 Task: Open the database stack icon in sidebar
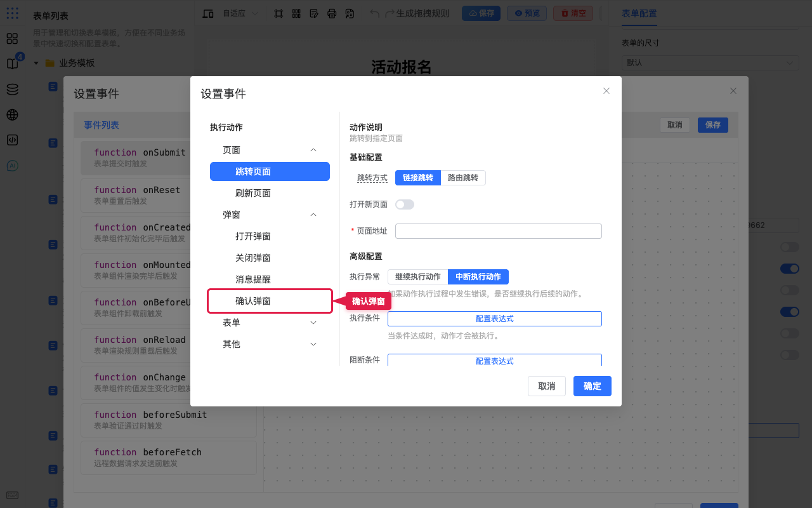pyautogui.click(x=12, y=90)
